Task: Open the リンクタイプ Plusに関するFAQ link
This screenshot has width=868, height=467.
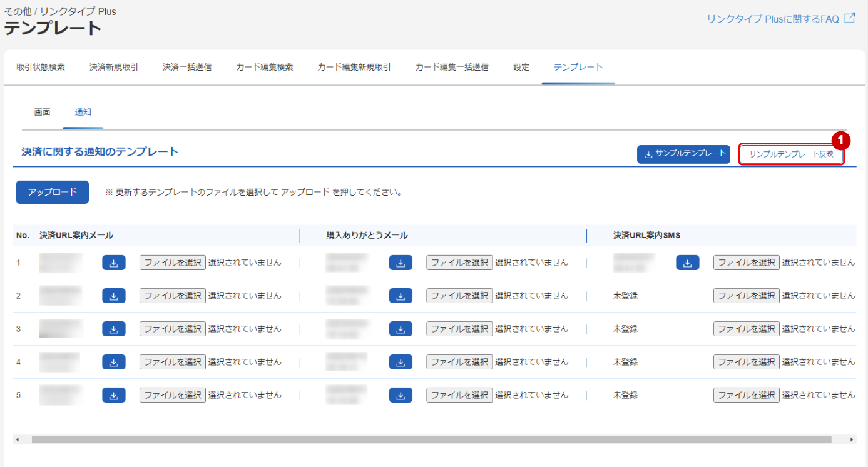Action: pyautogui.click(x=772, y=19)
